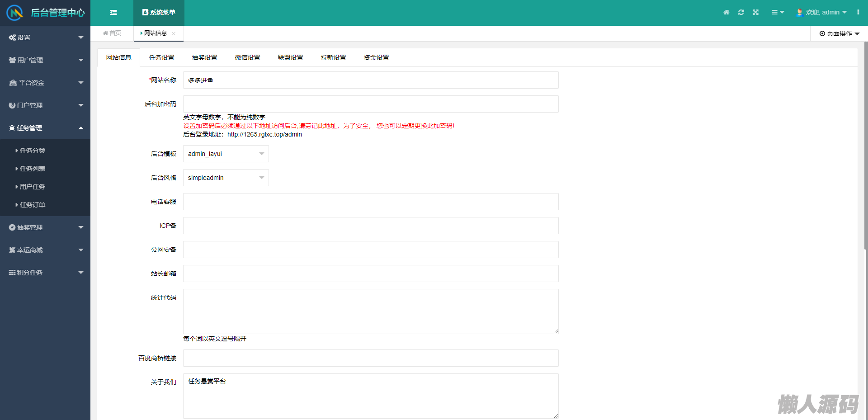Open the 后台风格 simpleadmin dropdown
868x420 pixels.
click(x=226, y=178)
